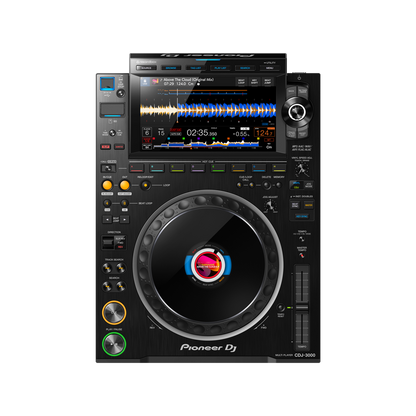Push the right CUE/LOOP CALL button
Viewport: 416px width, 416px height.
pyautogui.click(x=251, y=185)
